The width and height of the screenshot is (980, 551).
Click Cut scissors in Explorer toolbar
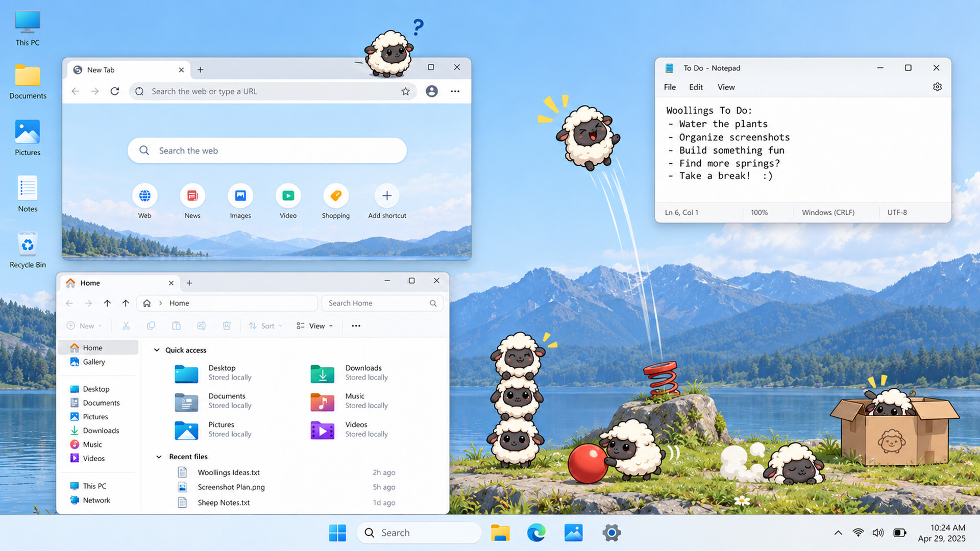coord(126,326)
